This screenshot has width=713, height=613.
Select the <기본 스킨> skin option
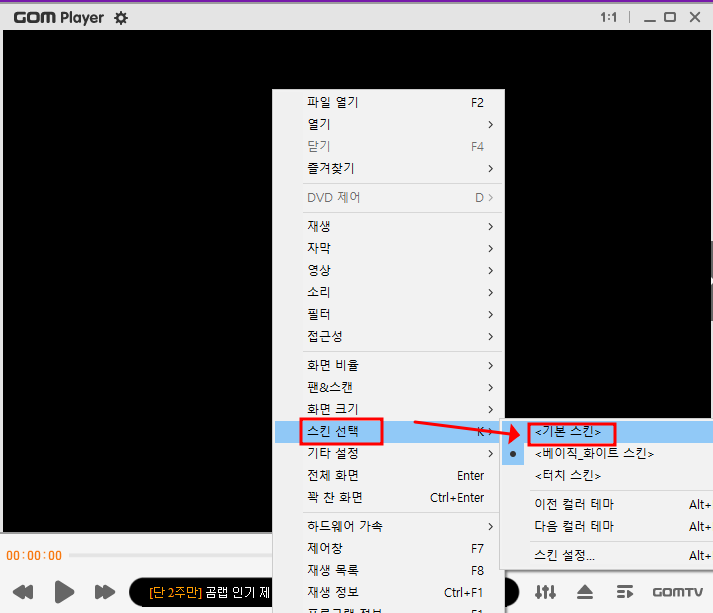point(608,432)
